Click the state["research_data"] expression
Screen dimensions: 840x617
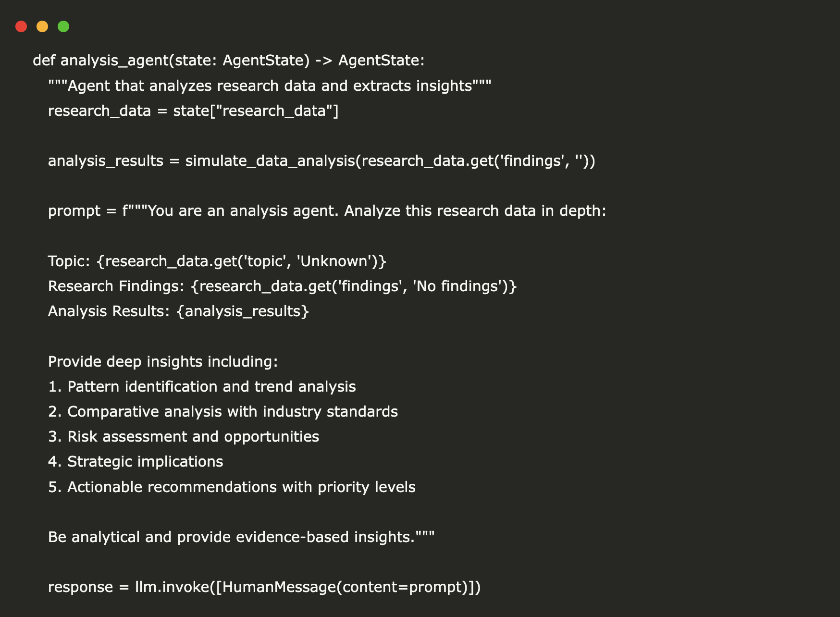(256, 111)
